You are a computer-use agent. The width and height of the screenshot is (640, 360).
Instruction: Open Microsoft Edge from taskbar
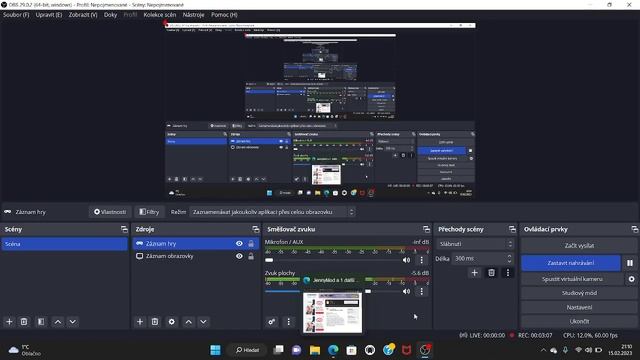pos(333,350)
